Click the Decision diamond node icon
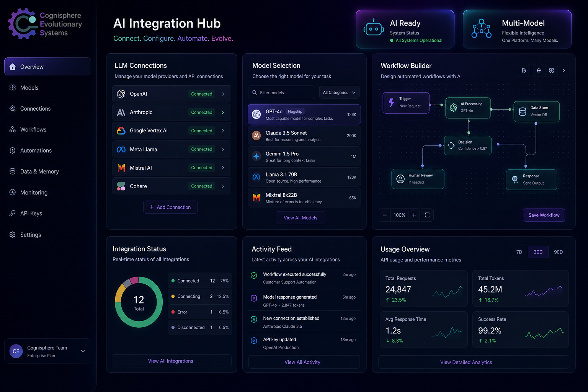 coord(451,145)
